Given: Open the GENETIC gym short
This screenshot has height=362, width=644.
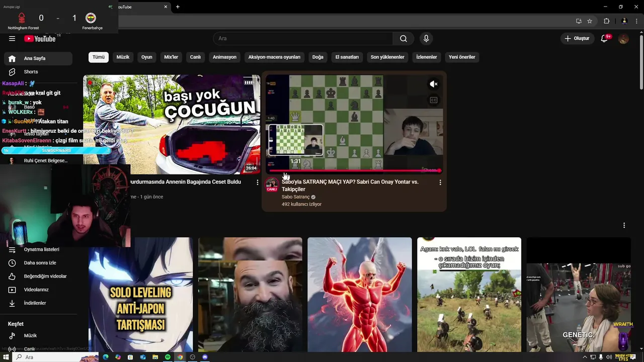Looking at the screenshot, I should pos(579,295).
